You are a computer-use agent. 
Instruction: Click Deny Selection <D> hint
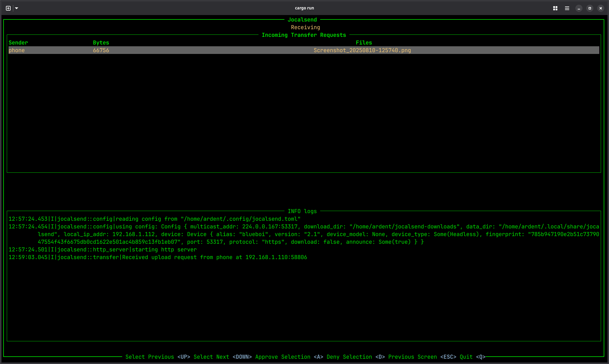[x=356, y=357]
